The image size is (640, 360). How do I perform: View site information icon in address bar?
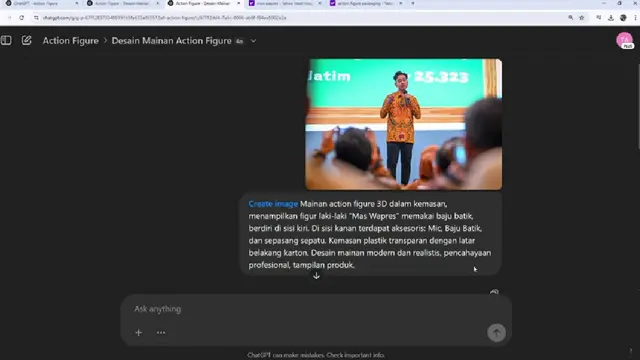pos(36,18)
